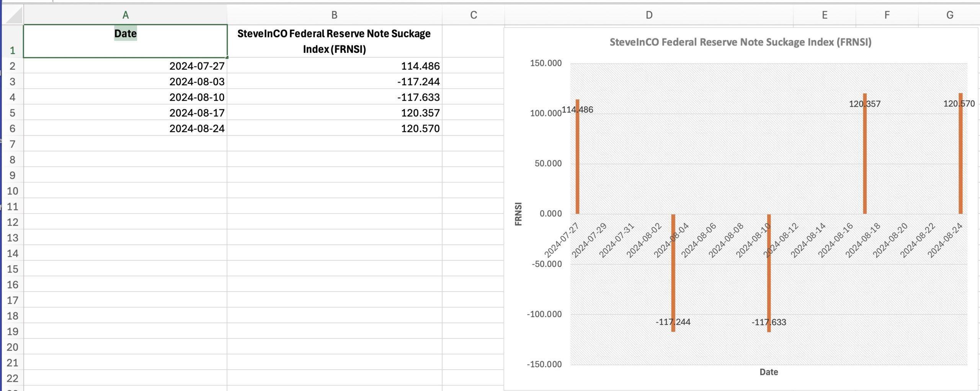Screen dimensions: 980x391
Task: Click the 2024-08-06 axis date label
Action: coord(699,240)
